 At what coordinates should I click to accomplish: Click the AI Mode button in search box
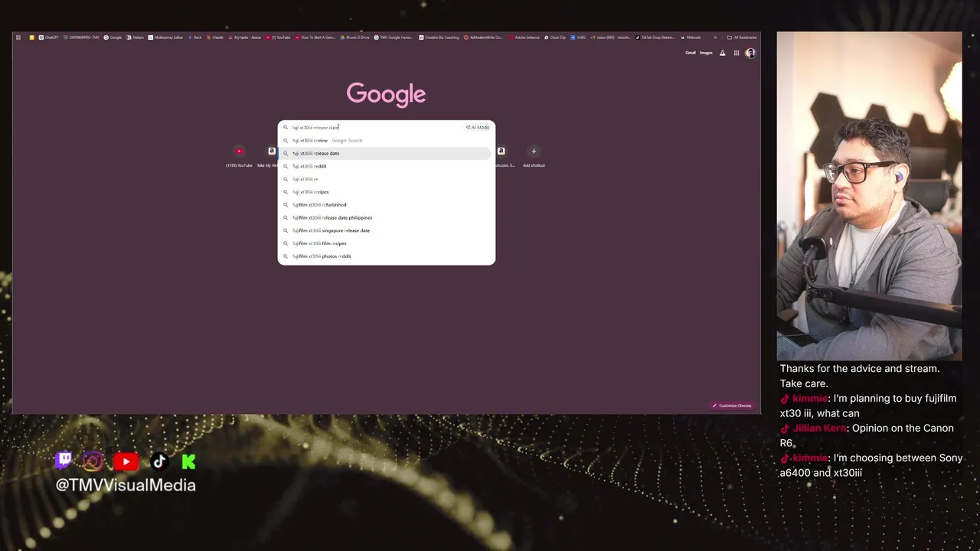tap(478, 128)
